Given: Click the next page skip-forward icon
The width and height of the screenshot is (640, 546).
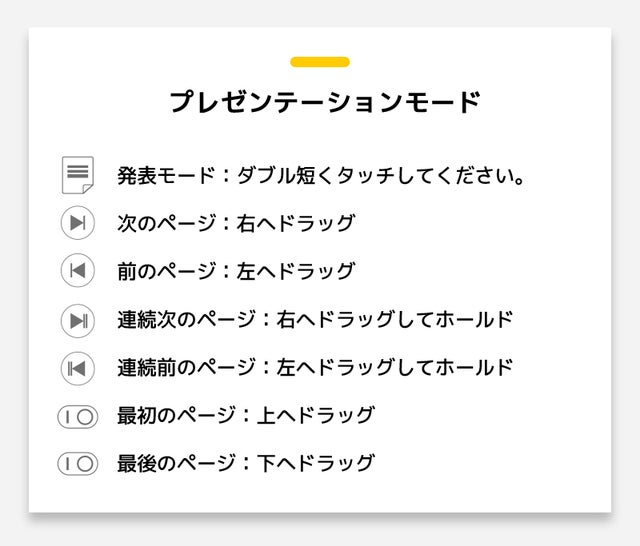Looking at the screenshot, I should (x=78, y=223).
